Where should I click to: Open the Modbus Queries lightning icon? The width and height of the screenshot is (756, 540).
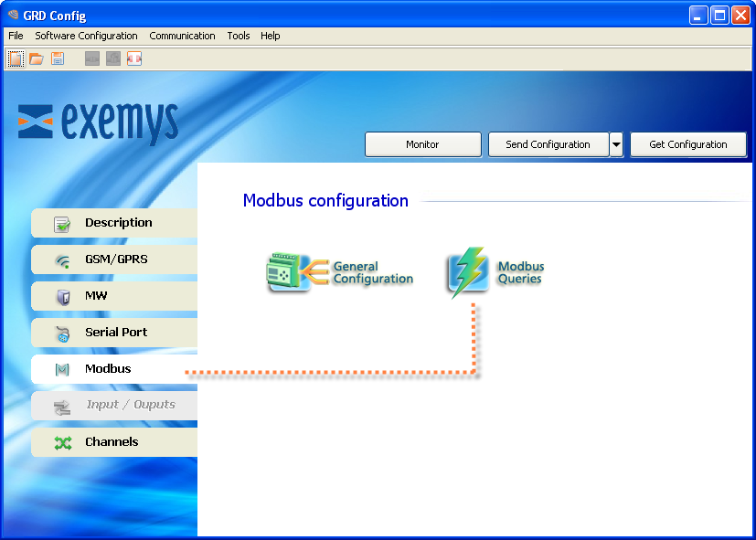(469, 272)
